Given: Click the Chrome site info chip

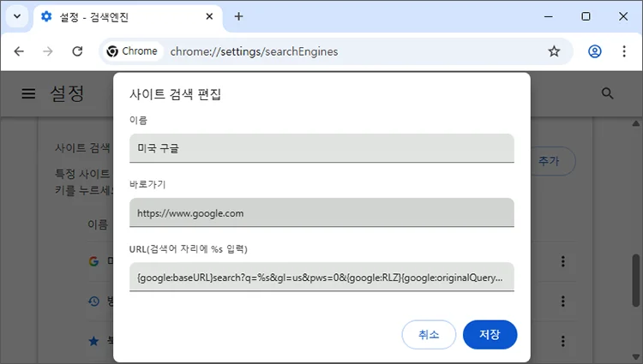Looking at the screenshot, I should (132, 51).
